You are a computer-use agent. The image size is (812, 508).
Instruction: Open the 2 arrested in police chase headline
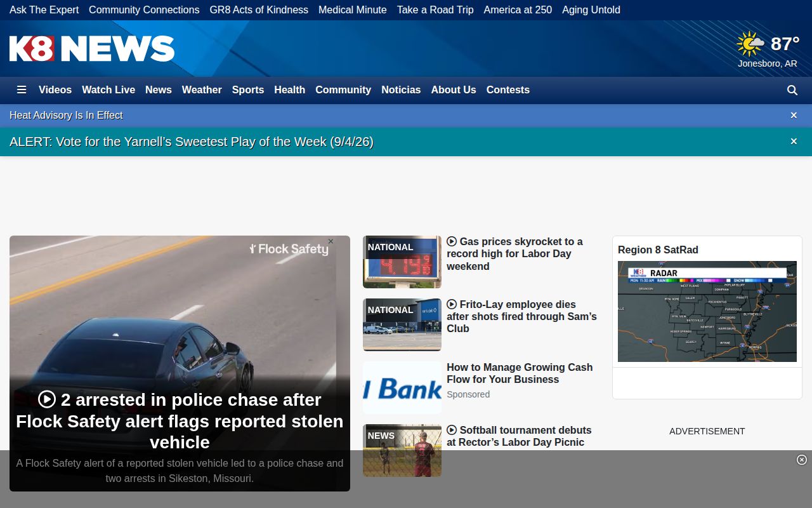pyautogui.click(x=180, y=420)
